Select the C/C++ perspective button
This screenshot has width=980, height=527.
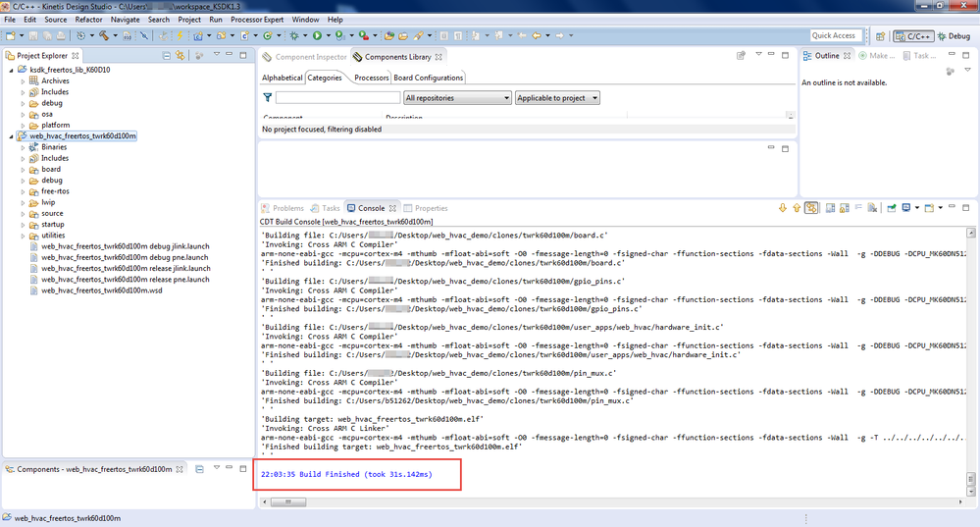913,36
